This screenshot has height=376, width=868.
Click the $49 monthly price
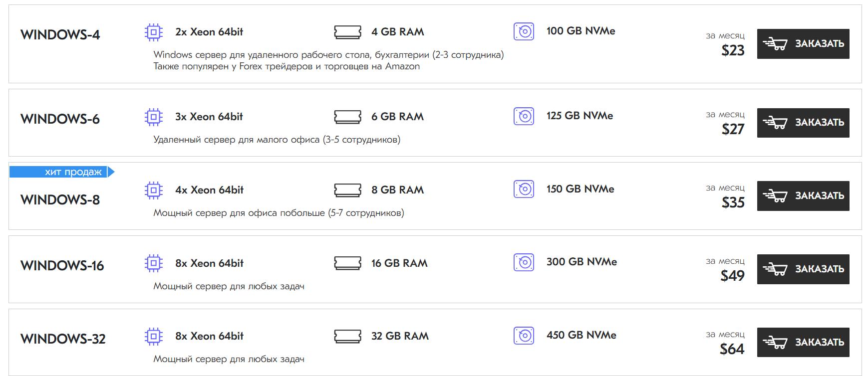(x=732, y=276)
